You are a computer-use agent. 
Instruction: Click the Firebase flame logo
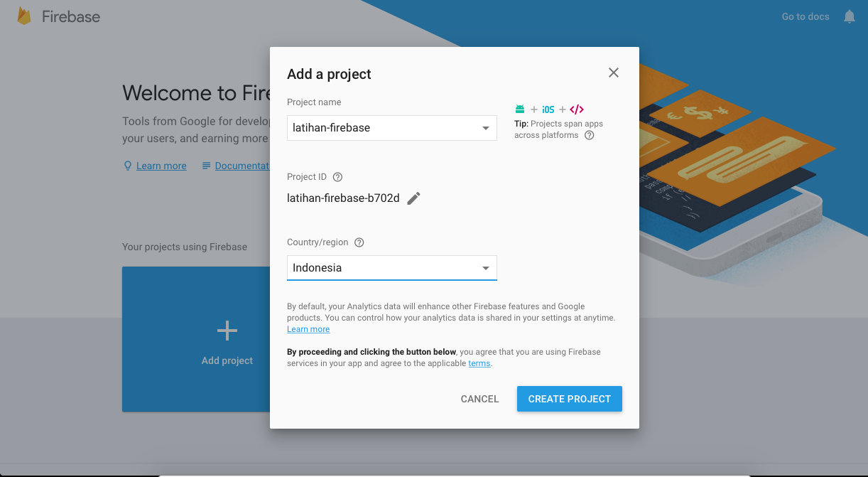[23, 15]
